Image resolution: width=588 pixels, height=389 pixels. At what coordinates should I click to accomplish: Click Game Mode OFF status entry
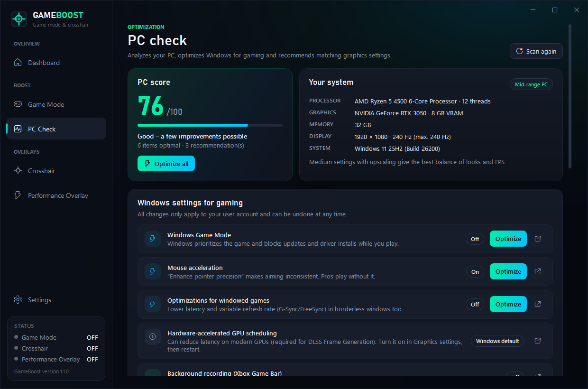coord(56,338)
